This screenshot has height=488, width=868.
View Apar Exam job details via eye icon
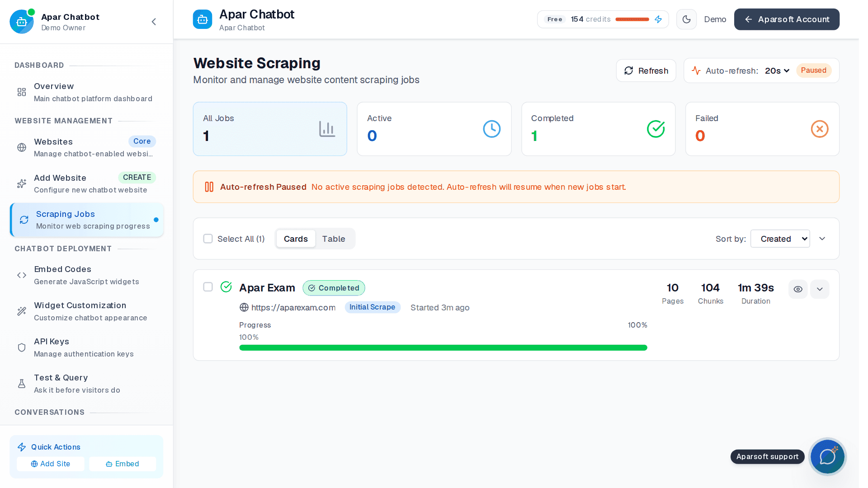tap(798, 289)
